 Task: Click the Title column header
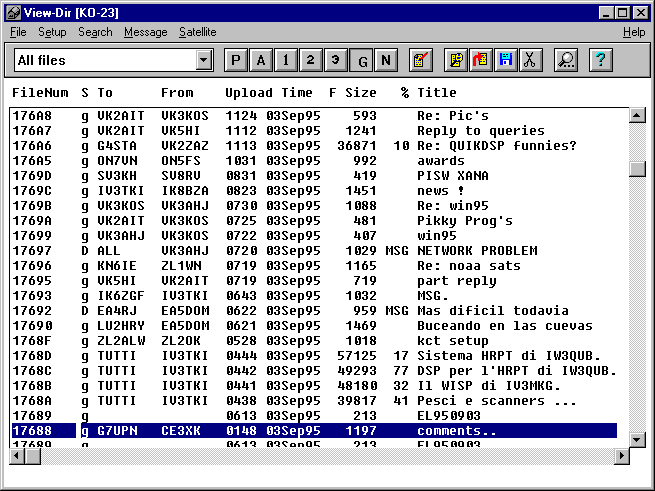436,93
